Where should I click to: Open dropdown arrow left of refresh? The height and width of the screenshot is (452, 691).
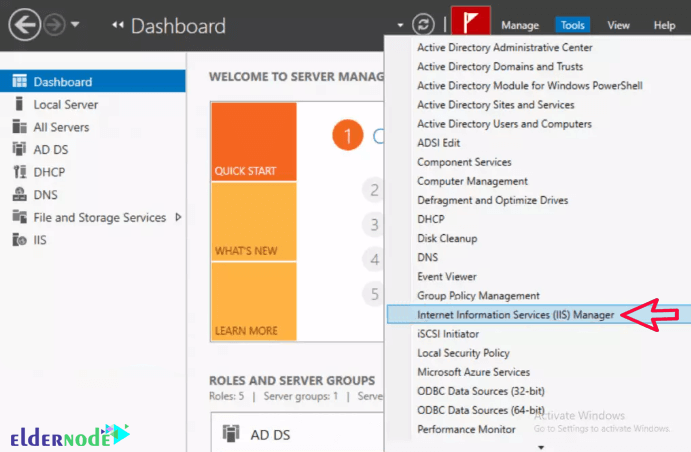click(x=400, y=26)
